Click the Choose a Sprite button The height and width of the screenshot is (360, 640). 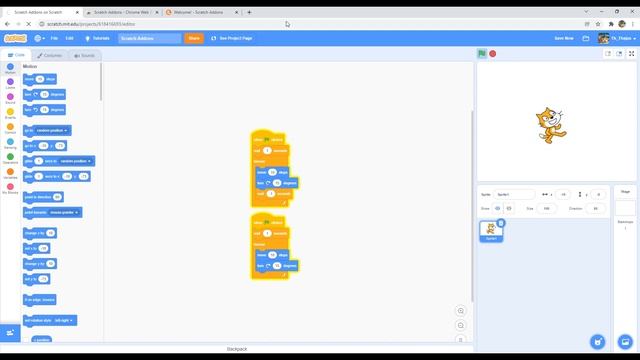(598, 342)
